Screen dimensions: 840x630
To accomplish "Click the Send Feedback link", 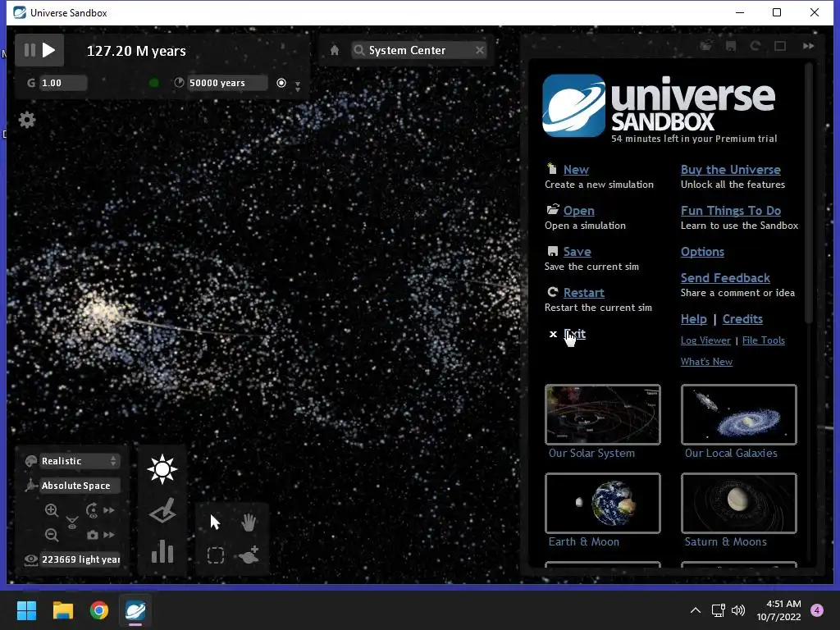I will pyautogui.click(x=725, y=278).
